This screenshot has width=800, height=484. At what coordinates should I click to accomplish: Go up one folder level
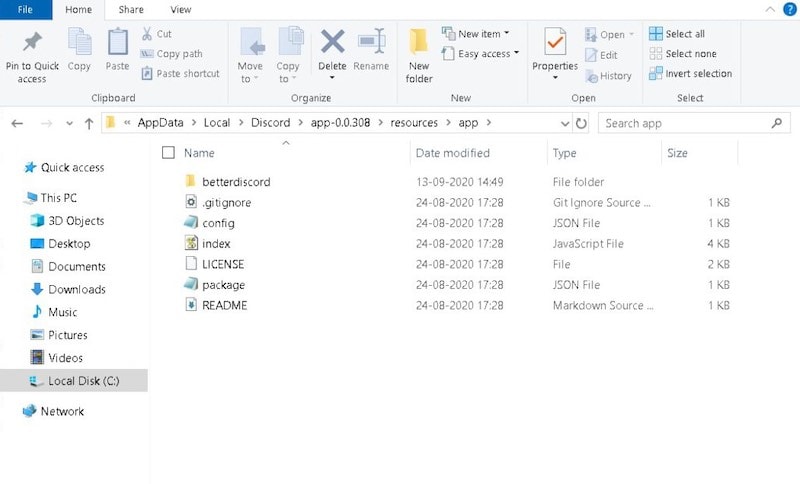pos(89,123)
